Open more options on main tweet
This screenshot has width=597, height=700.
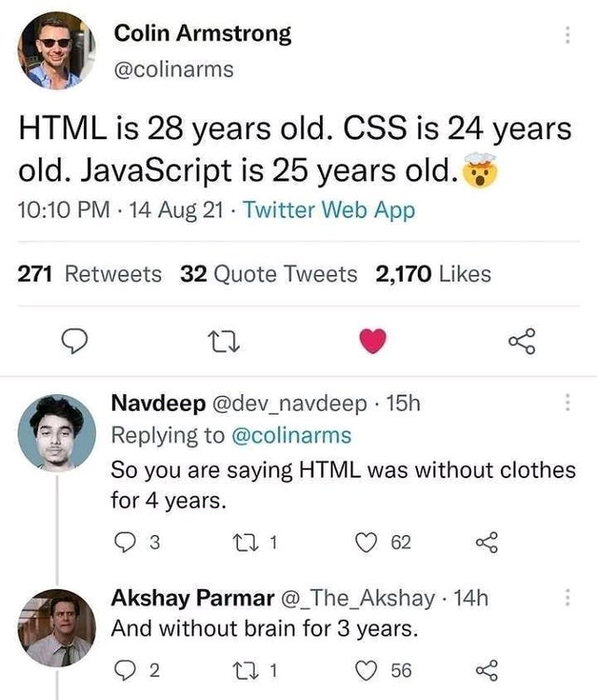(565, 35)
